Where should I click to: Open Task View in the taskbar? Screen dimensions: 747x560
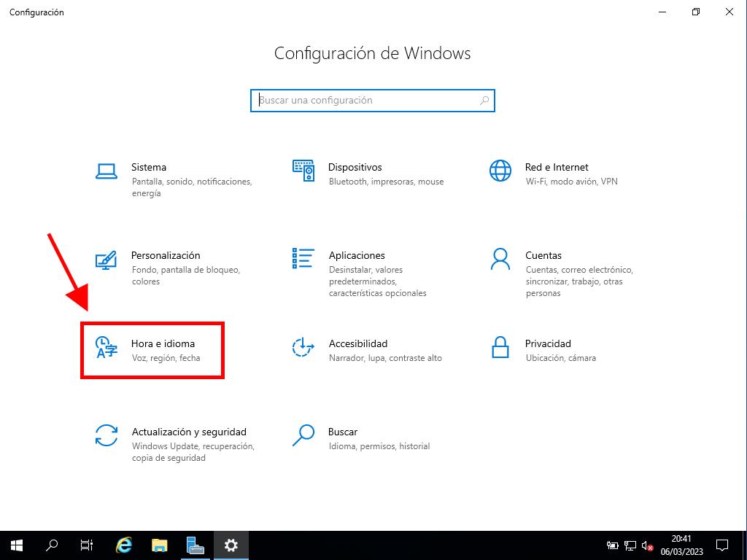(87, 545)
